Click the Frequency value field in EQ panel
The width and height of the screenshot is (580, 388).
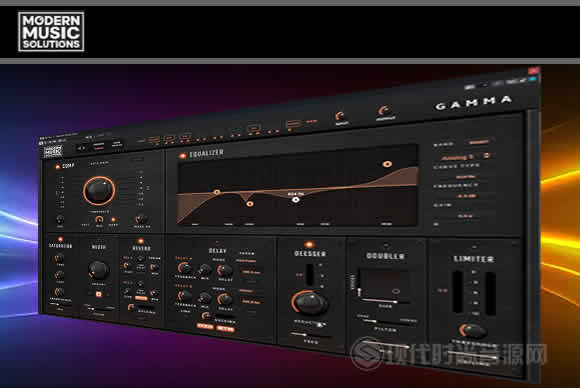(466, 196)
